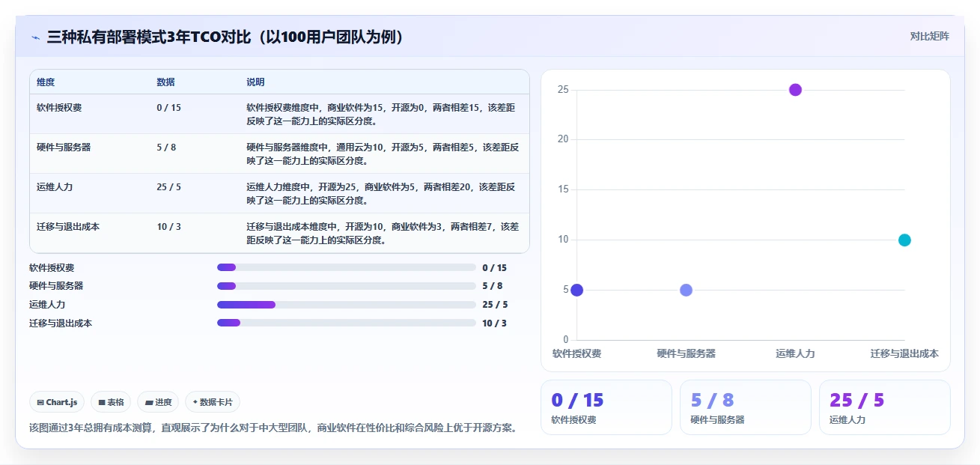Viewport: 980px width, 465px height.
Task: Click the y-axis tick label 20
Action: pos(563,139)
